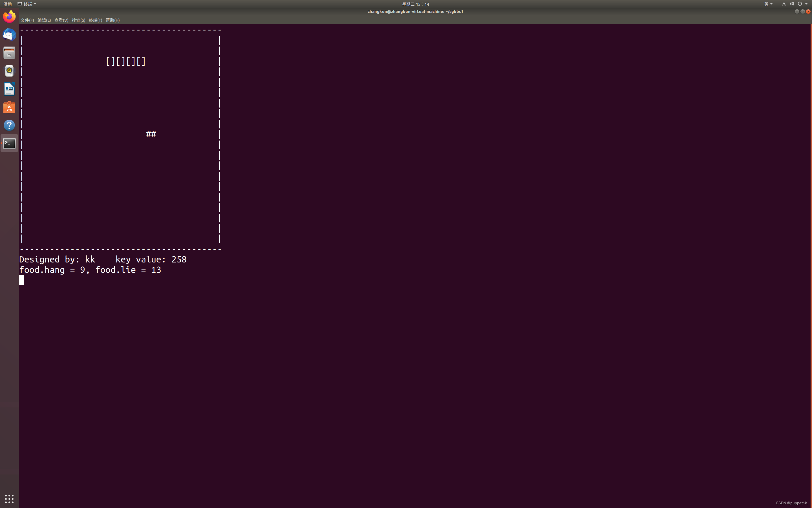Click the 活动 activities button
812x508 pixels.
(x=7, y=4)
